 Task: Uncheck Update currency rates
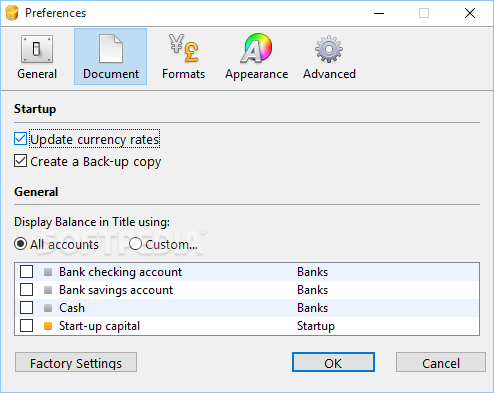pyautogui.click(x=20, y=139)
